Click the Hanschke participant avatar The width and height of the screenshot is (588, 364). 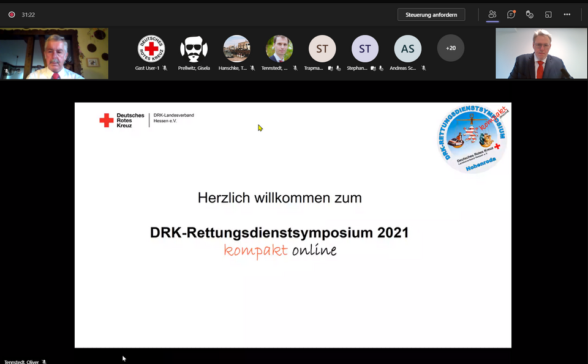pyautogui.click(x=236, y=48)
